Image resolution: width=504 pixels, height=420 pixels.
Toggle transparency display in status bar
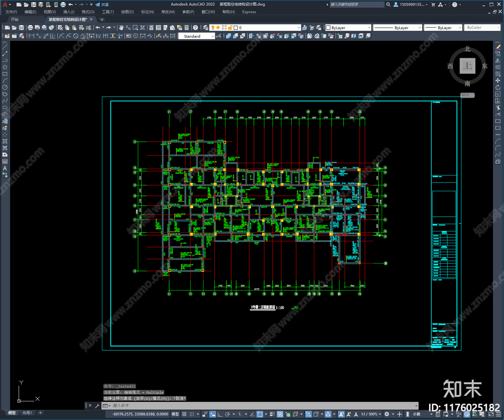tap(280, 414)
